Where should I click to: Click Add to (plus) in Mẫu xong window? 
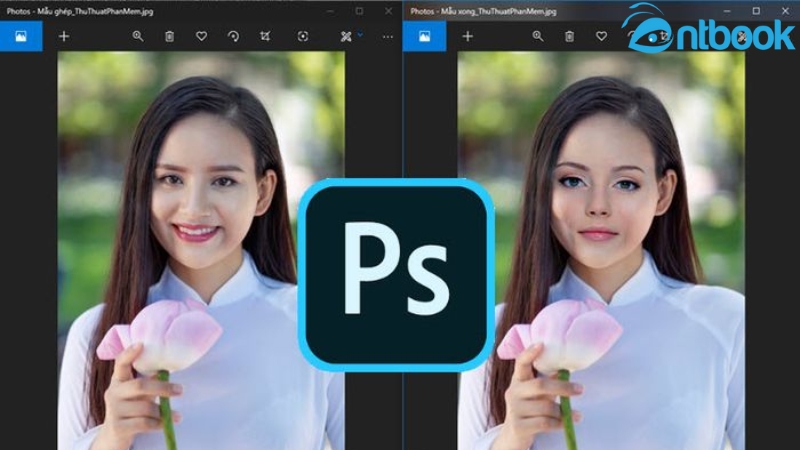click(467, 36)
